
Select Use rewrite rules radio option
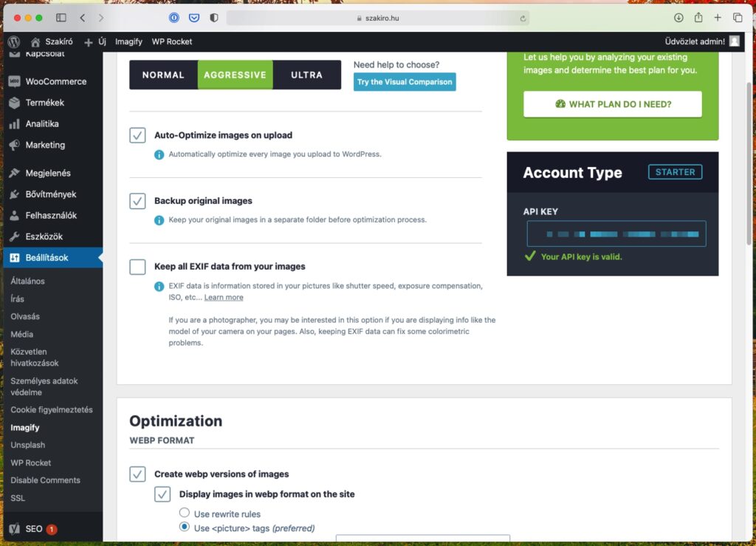point(185,513)
